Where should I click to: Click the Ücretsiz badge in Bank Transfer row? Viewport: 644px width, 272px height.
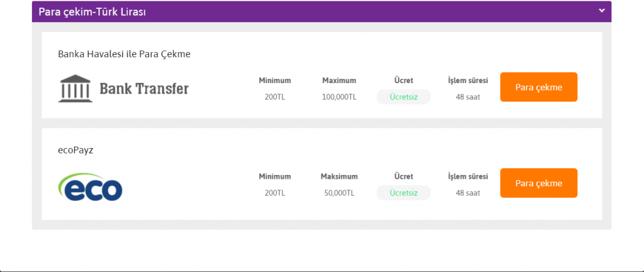click(403, 97)
